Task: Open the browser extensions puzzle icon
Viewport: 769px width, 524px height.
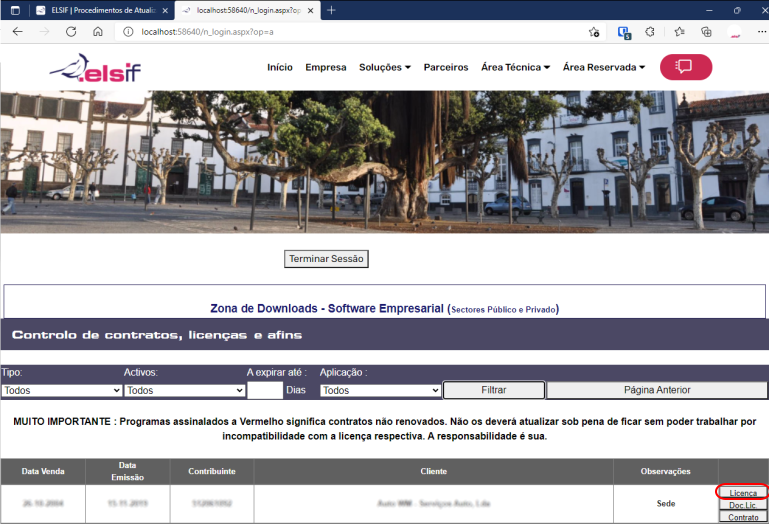Action: click(650, 31)
